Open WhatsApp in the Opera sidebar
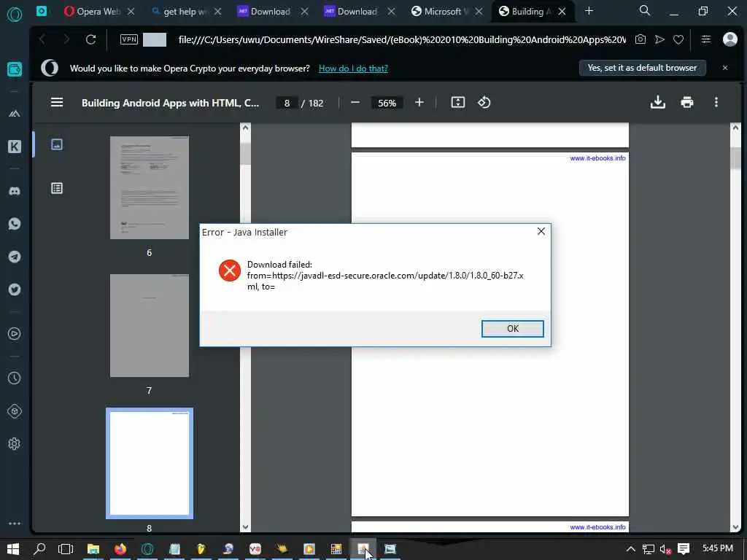The image size is (747, 560). 15,224
